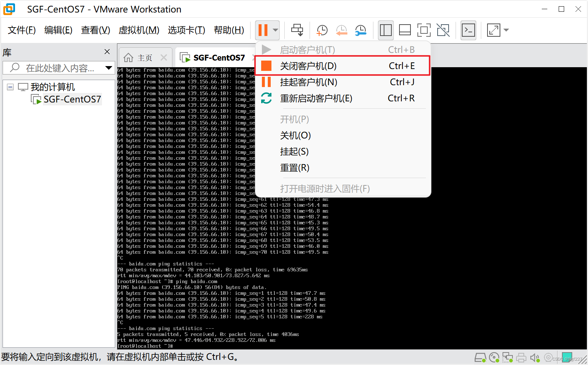Click the CD/DVD drive status icon
The height and width of the screenshot is (365, 588).
(x=494, y=358)
